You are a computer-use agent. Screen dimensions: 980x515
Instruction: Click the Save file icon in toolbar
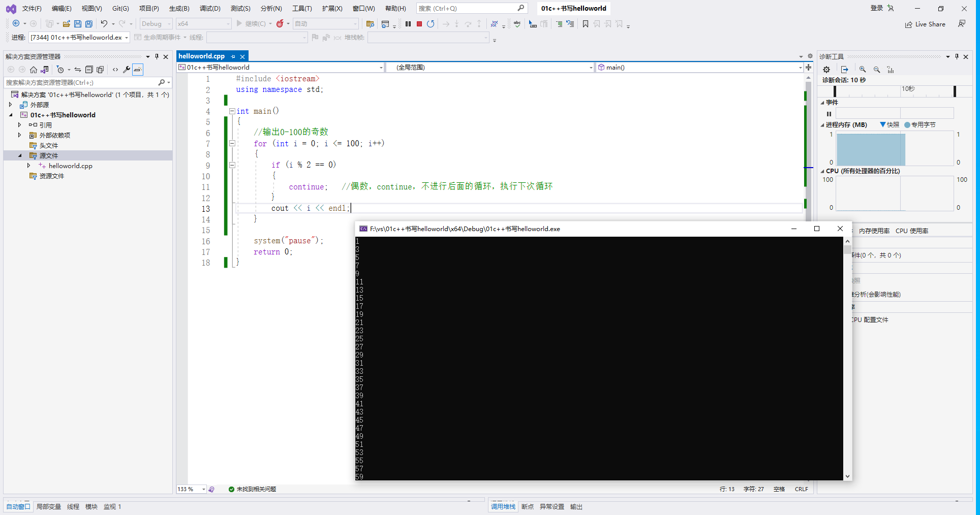point(78,24)
